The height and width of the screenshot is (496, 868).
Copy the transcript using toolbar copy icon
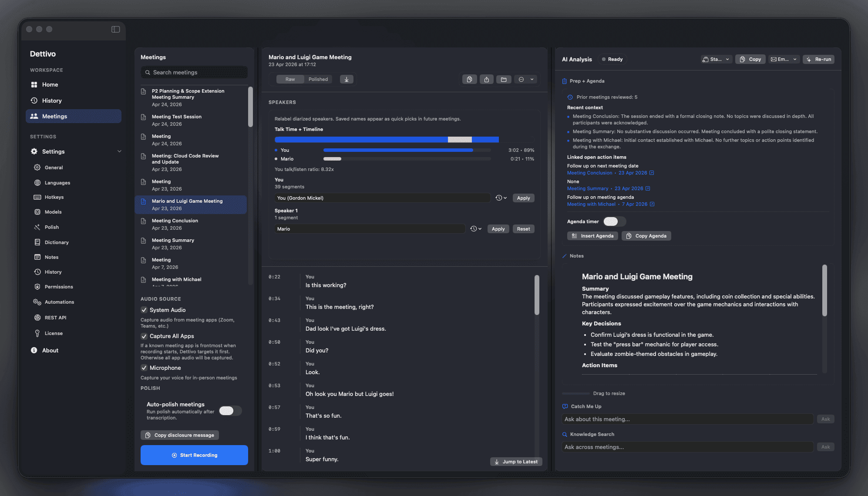pyautogui.click(x=469, y=79)
